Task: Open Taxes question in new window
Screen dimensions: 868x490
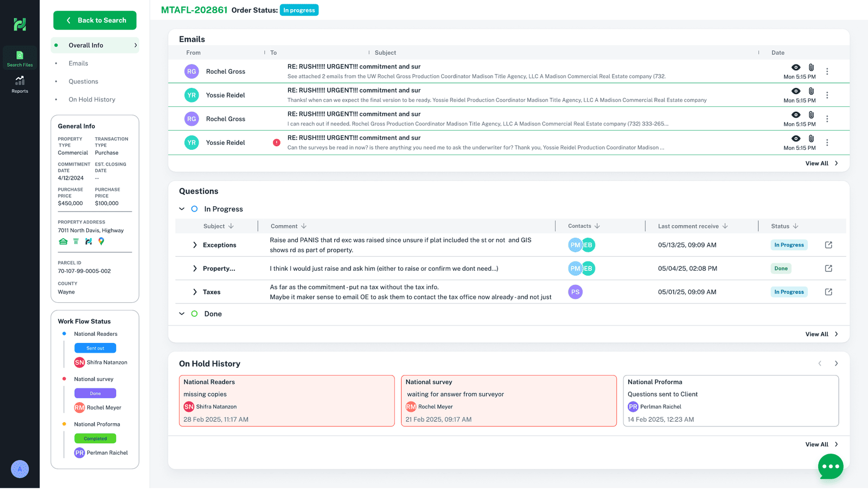Action: click(828, 292)
